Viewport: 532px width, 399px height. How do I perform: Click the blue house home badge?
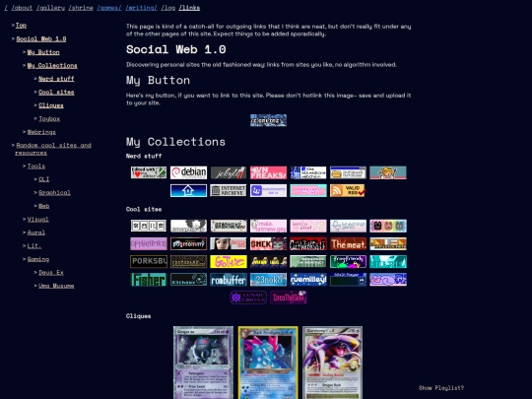[x=188, y=191]
